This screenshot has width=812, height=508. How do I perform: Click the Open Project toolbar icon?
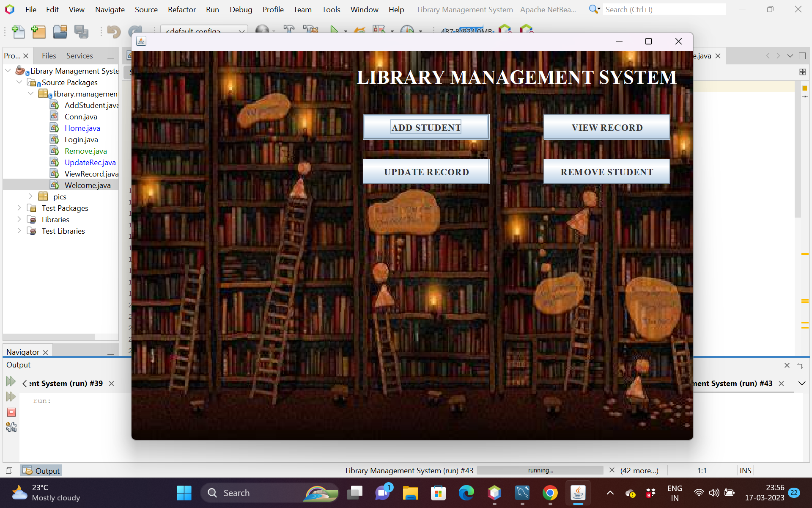pyautogui.click(x=60, y=32)
